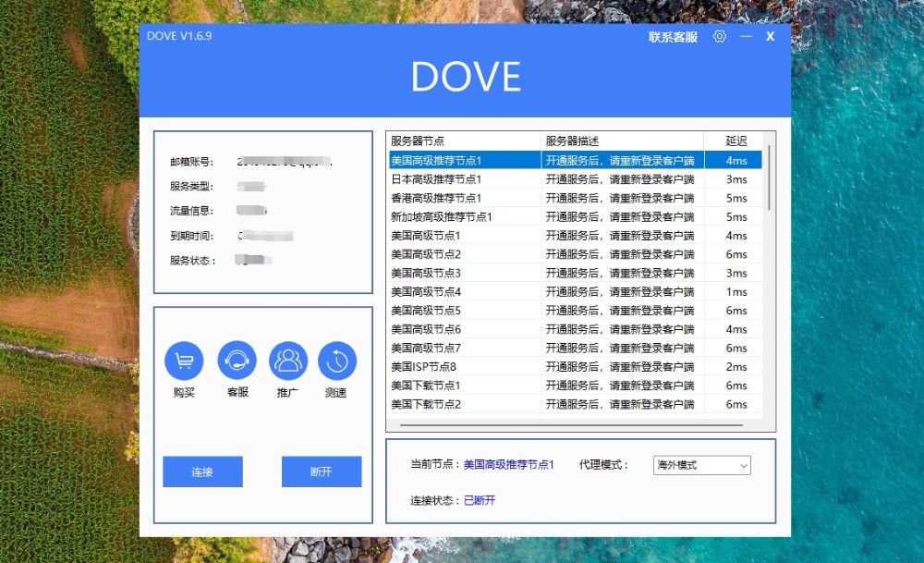Select server row 美国高级节点5
924x563 pixels.
[x=575, y=311]
